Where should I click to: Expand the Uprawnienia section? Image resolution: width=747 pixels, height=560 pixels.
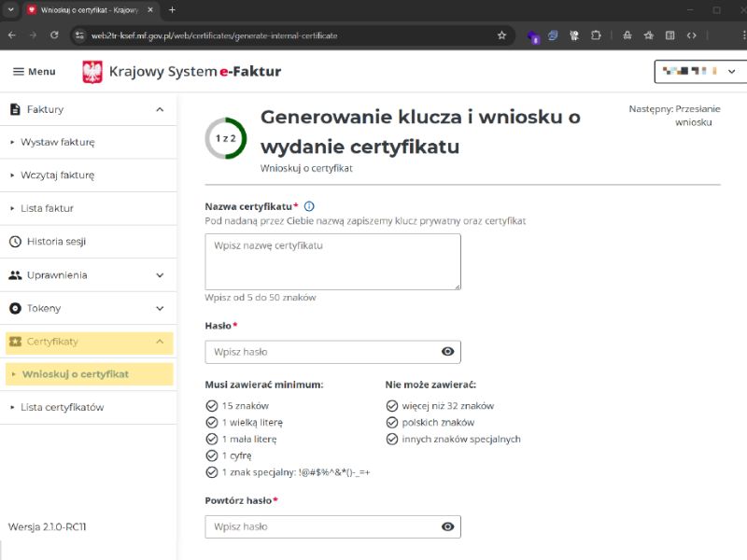pyautogui.click(x=159, y=275)
